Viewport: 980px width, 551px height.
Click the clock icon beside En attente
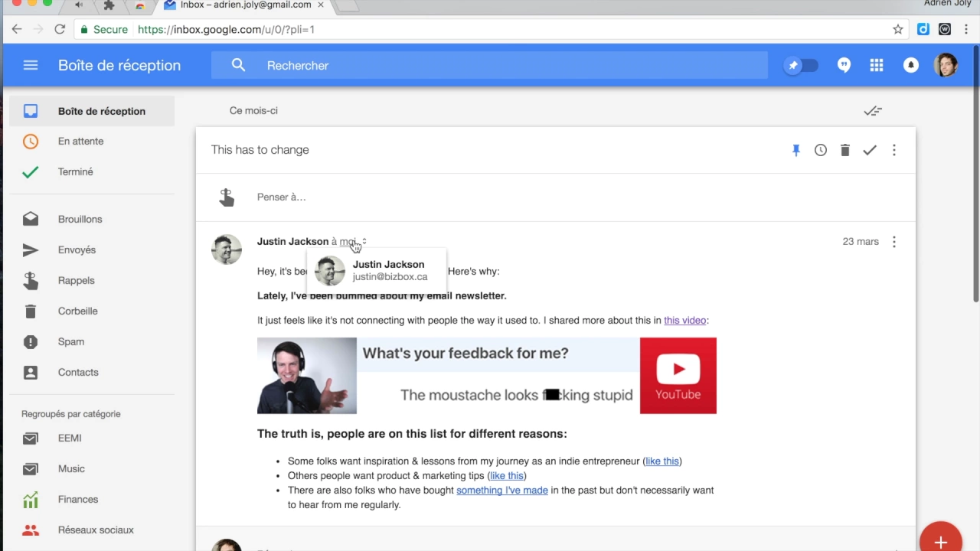tap(31, 142)
